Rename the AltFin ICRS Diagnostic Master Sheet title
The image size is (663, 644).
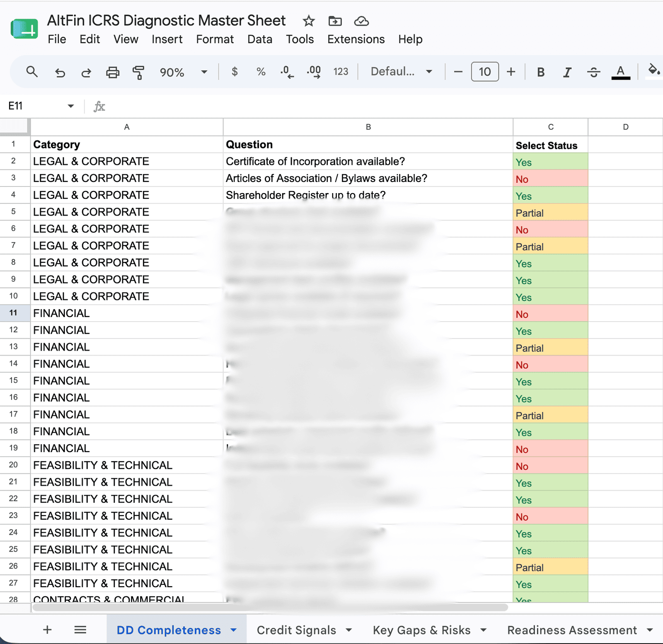click(x=166, y=20)
